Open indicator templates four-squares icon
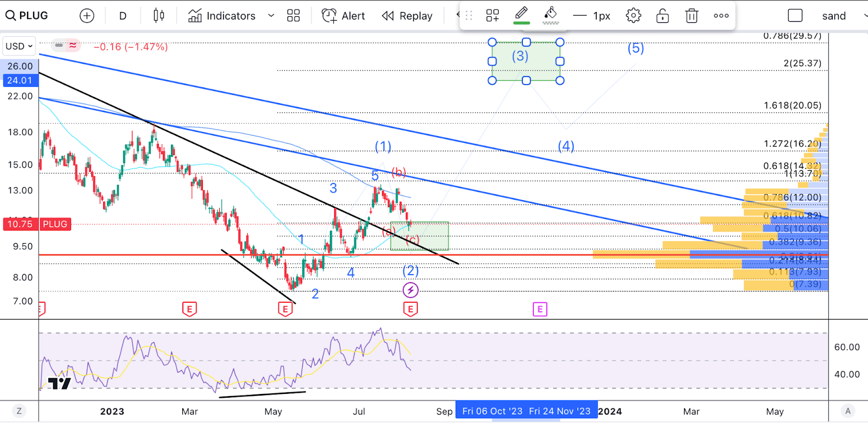Viewport: 868px width, 427px height. point(293,16)
